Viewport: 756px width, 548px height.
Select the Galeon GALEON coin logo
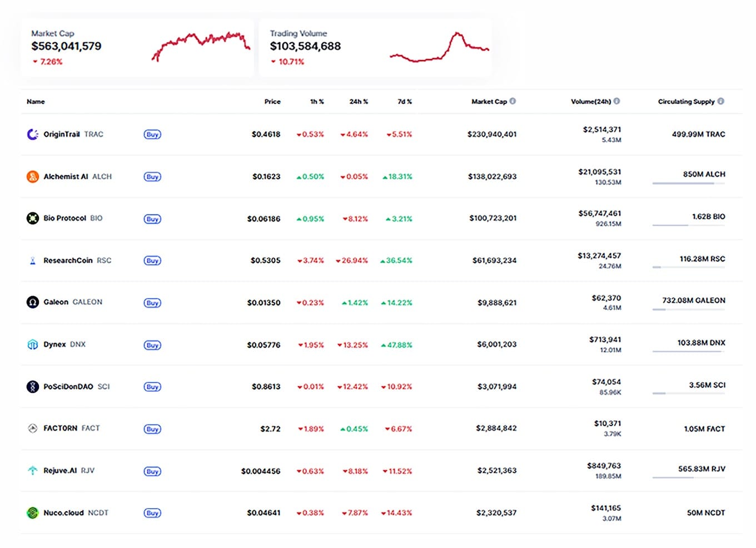32,302
